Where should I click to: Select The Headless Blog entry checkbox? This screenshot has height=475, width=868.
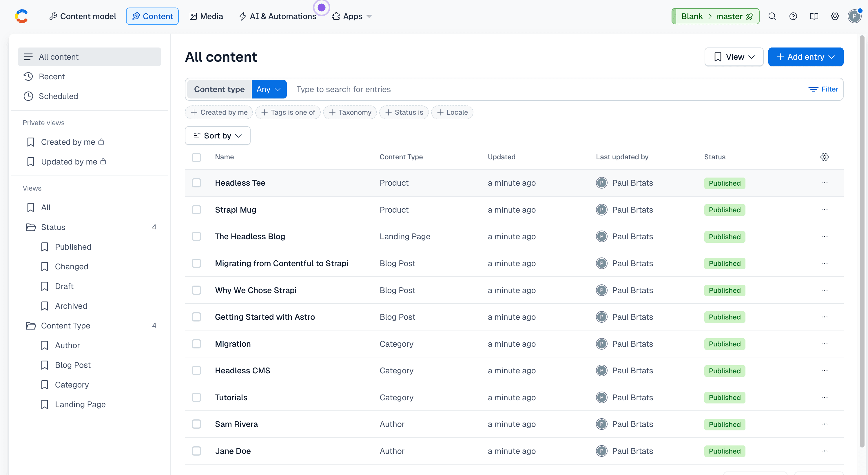click(196, 237)
